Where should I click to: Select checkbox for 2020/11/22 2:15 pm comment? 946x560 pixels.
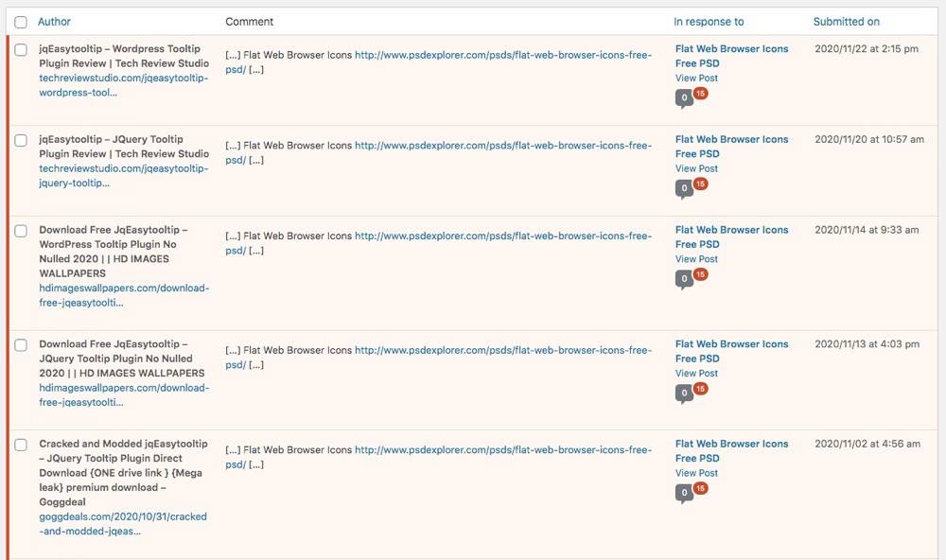[21, 49]
